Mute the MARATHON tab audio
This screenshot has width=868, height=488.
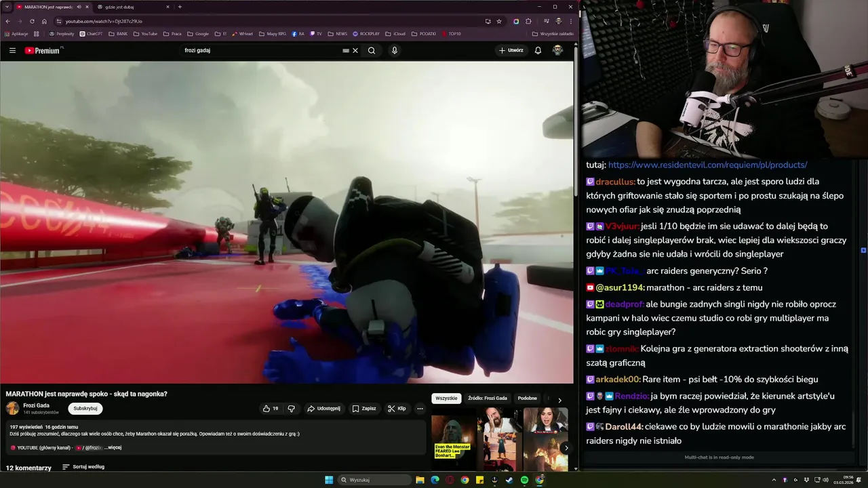(x=79, y=7)
